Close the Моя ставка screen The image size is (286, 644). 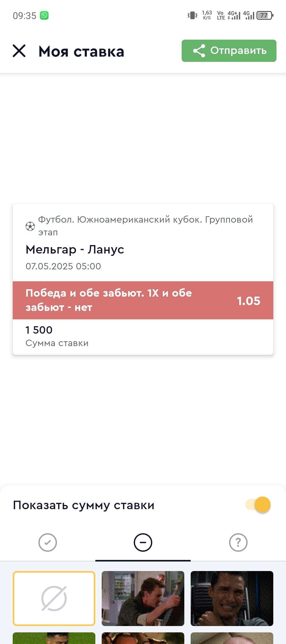coord(19,51)
